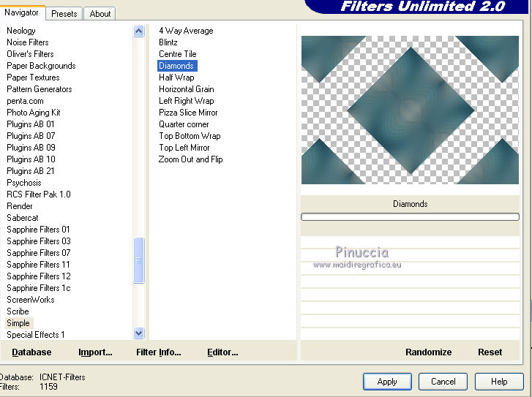The height and width of the screenshot is (397, 532).
Task: Cancel the Filters Unlimited dialog
Action: tap(443, 382)
